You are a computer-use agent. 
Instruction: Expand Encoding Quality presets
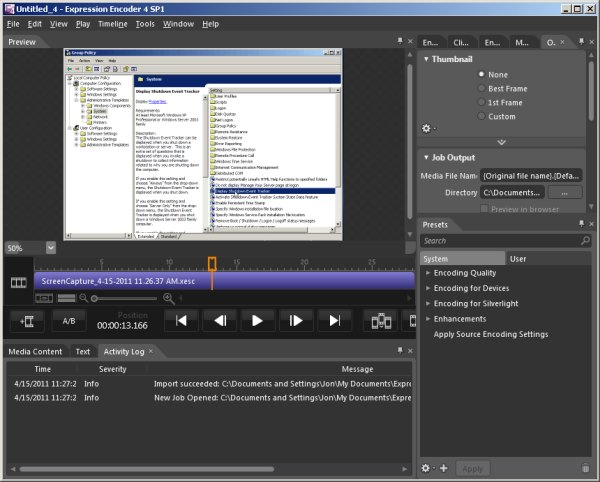(428, 273)
